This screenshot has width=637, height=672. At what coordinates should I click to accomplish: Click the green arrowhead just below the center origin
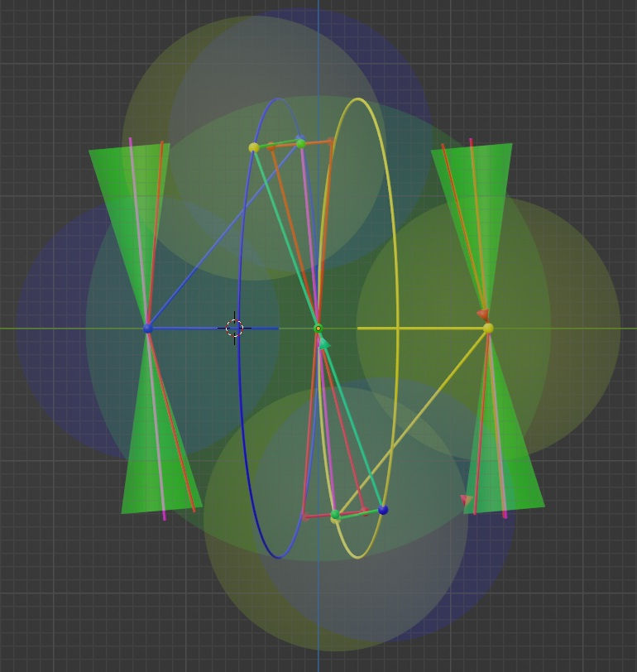pos(325,343)
